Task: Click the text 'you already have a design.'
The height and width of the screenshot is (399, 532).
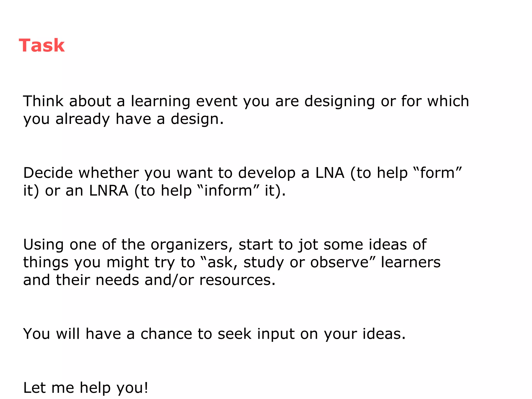Action: tap(123, 119)
